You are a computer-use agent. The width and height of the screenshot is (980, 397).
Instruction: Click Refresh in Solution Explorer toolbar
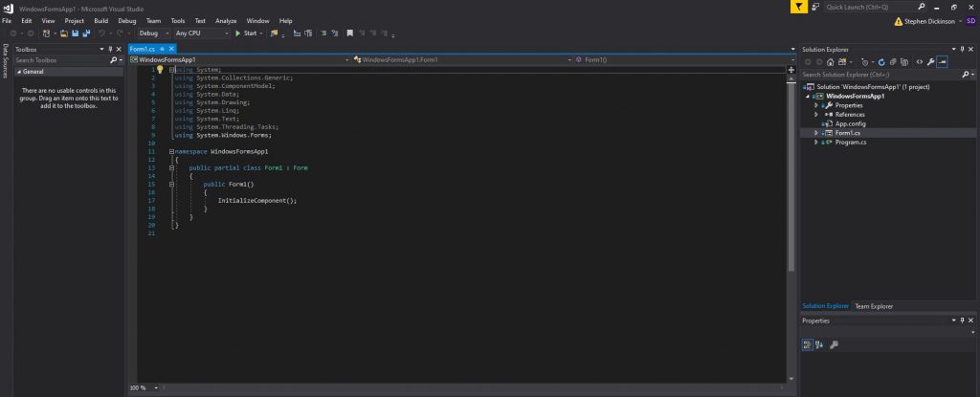point(881,62)
